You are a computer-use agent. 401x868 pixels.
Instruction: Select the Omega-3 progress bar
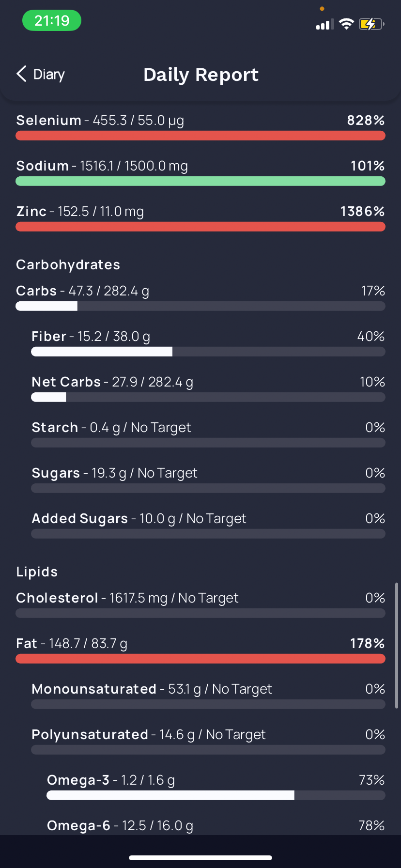click(x=216, y=795)
